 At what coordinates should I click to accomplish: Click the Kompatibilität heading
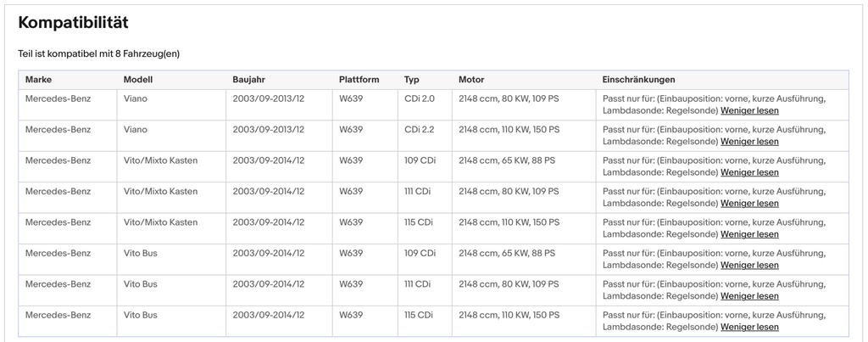click(x=73, y=23)
